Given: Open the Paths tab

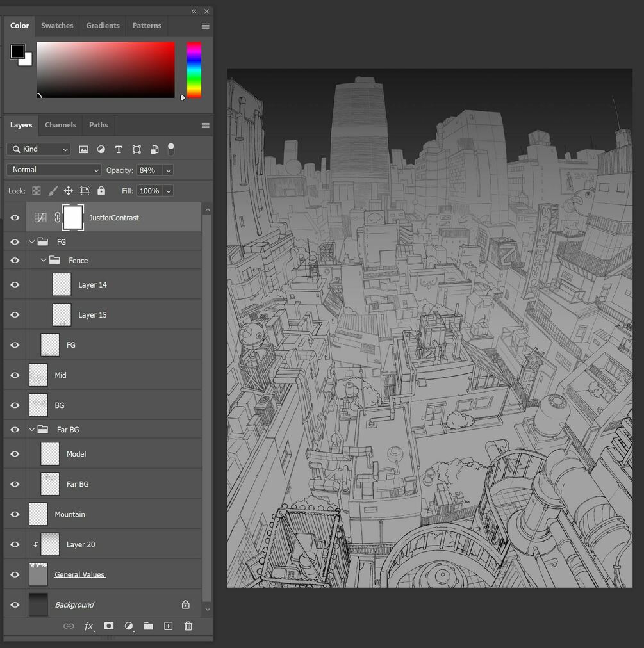Looking at the screenshot, I should click(x=99, y=125).
